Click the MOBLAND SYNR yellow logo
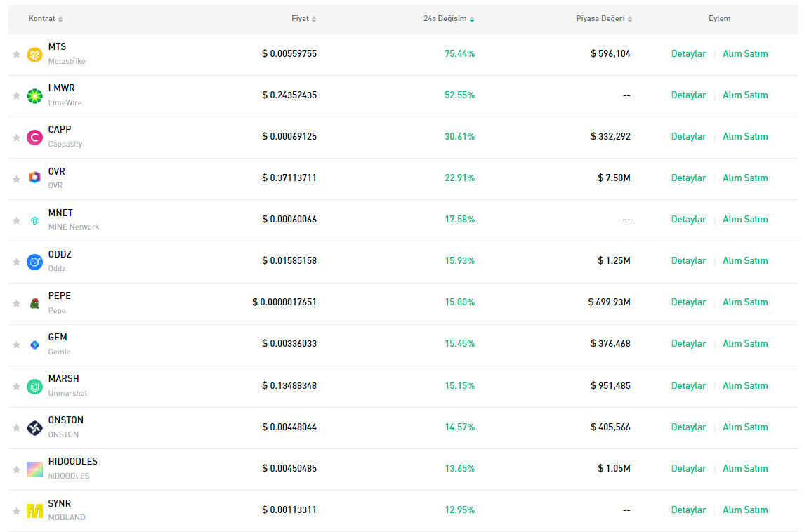Image resolution: width=809 pixels, height=532 pixels. (34, 511)
